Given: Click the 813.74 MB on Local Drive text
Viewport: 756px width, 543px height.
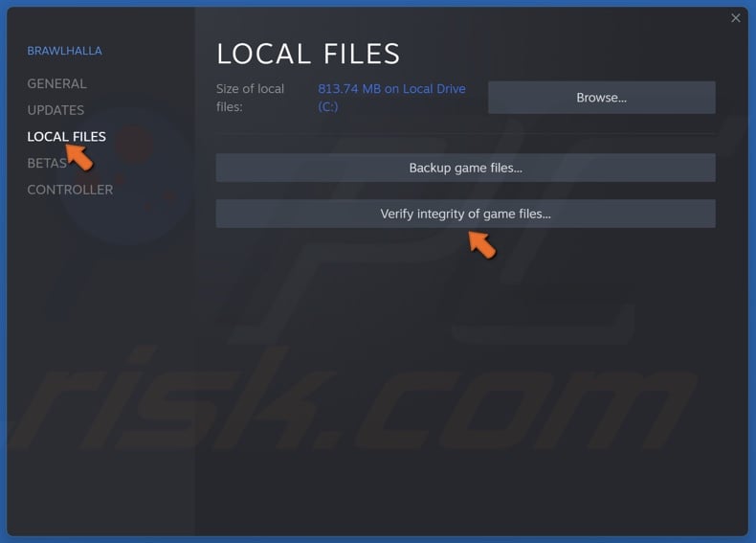Looking at the screenshot, I should (x=391, y=98).
